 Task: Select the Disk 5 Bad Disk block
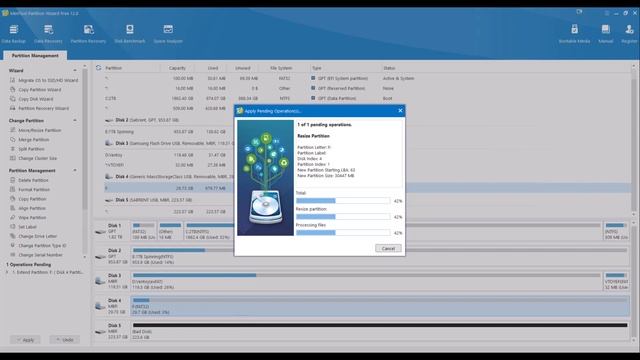[x=380, y=331]
